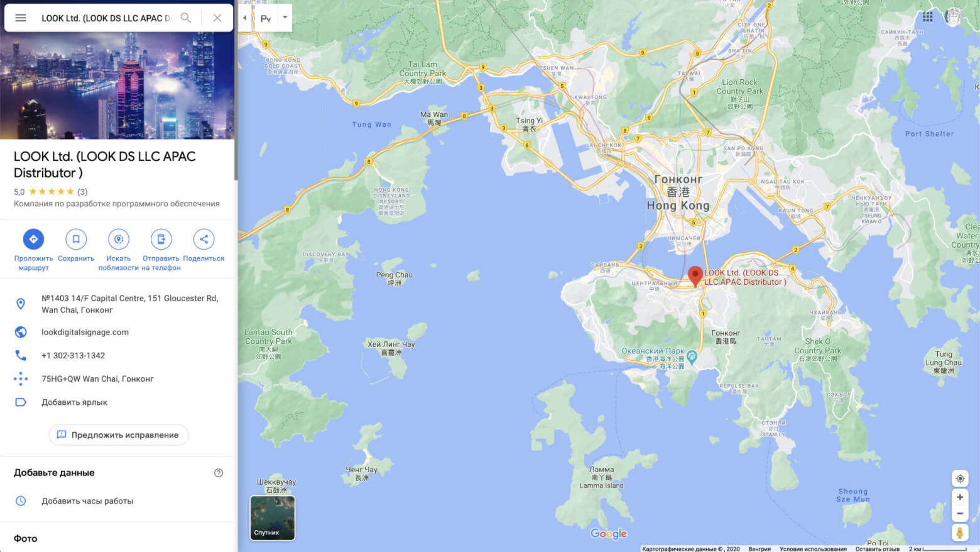Expand the language dropdown next to Ру

tap(285, 18)
